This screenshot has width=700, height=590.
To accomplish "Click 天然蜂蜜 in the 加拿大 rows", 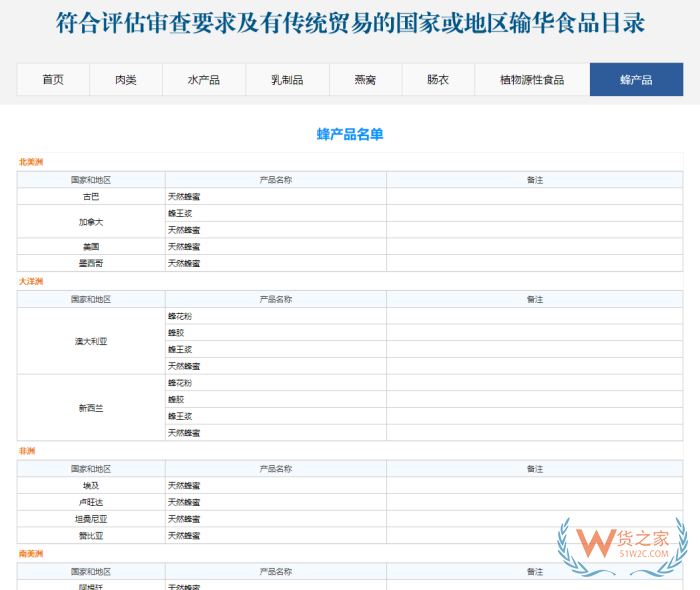I will 184,230.
